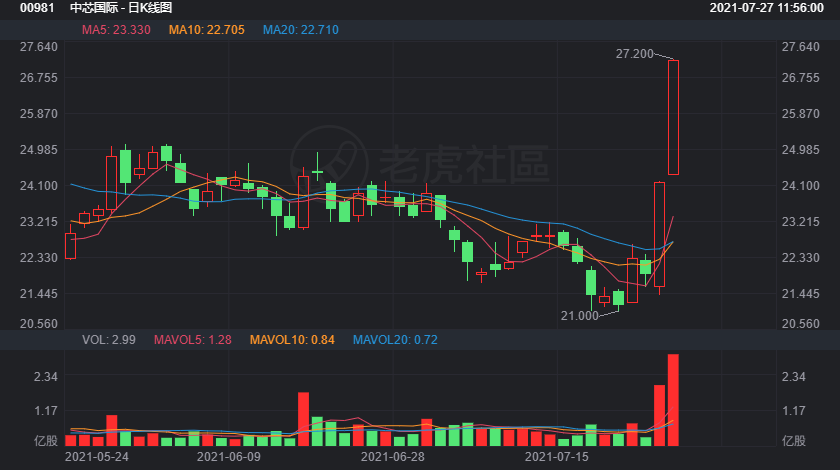This screenshot has height=470, width=840.
Task: Jump to the 2021-06-28 date marker
Action: pos(392,456)
